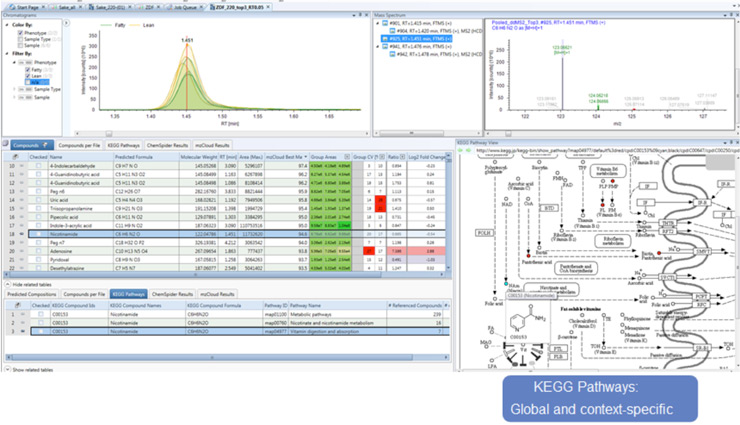
Task: Click the KEGG browser back arrow
Action: pos(460,150)
